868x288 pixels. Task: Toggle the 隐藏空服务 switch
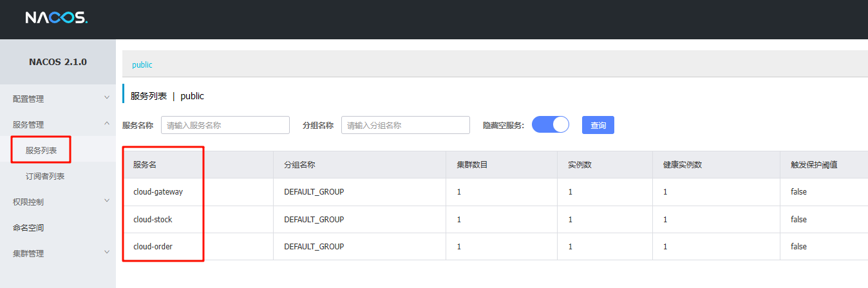(x=551, y=124)
